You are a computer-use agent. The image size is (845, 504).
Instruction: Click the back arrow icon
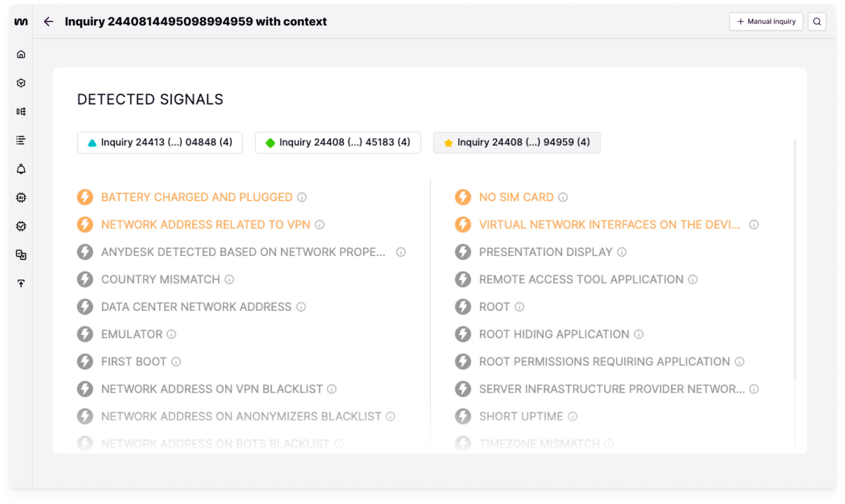click(x=48, y=22)
